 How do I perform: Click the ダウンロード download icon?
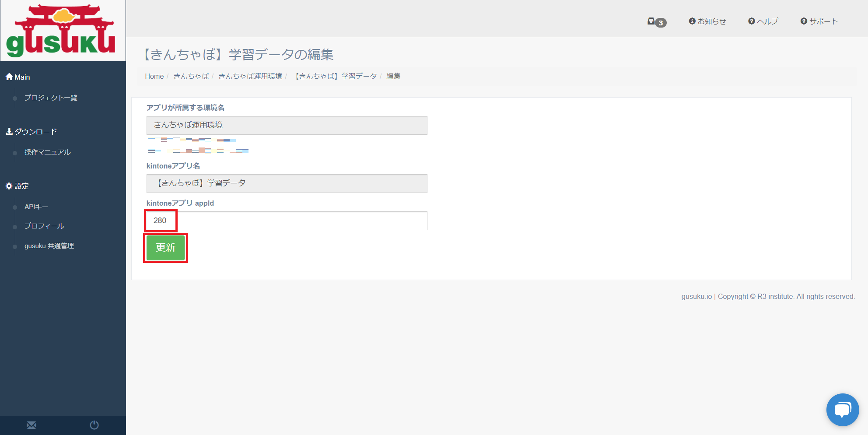click(9, 131)
